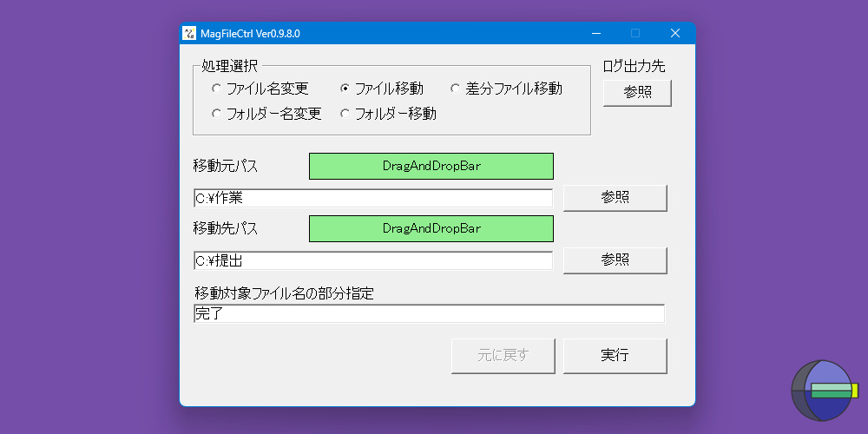The image size is (868, 434).
Task: Click the 移動元パス label
Action: [x=226, y=166]
